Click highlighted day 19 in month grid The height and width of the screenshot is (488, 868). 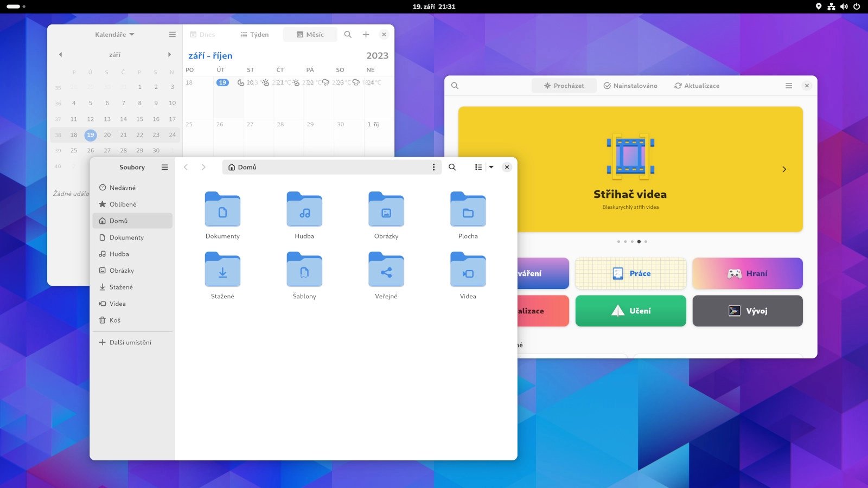[x=222, y=82]
